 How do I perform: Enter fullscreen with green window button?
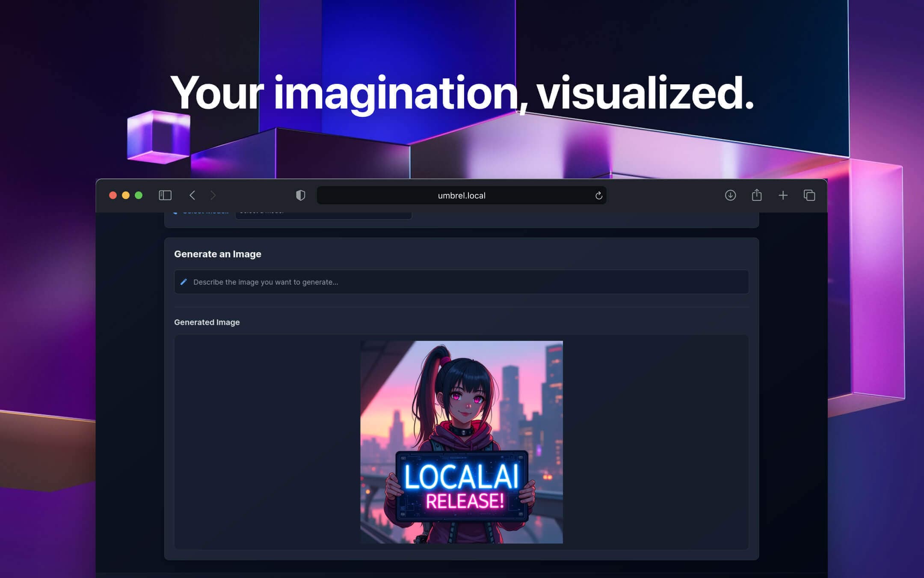(x=139, y=195)
